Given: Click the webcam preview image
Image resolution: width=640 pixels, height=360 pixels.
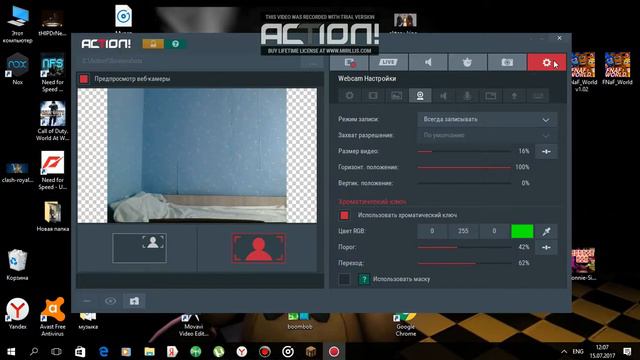Looking at the screenshot, I should tap(197, 156).
